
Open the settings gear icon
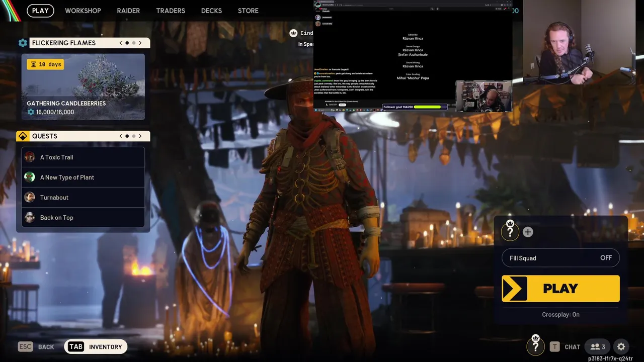621,346
